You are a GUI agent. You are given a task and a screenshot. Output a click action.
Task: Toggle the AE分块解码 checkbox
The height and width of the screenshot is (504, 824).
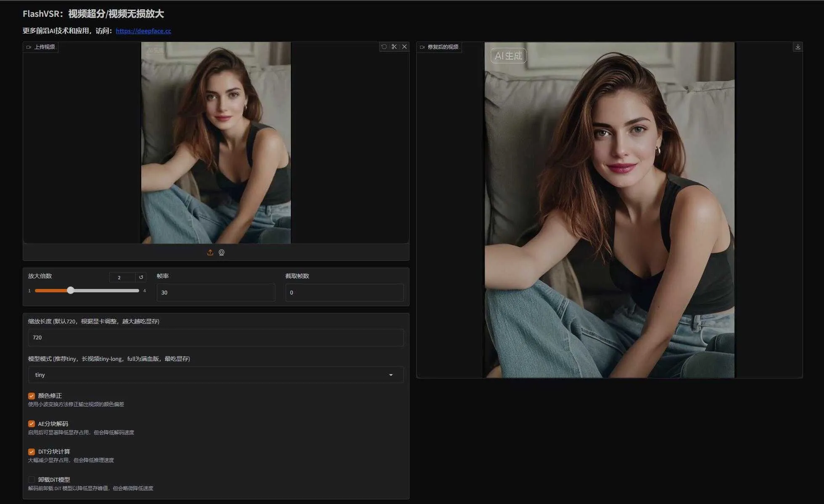(x=32, y=424)
